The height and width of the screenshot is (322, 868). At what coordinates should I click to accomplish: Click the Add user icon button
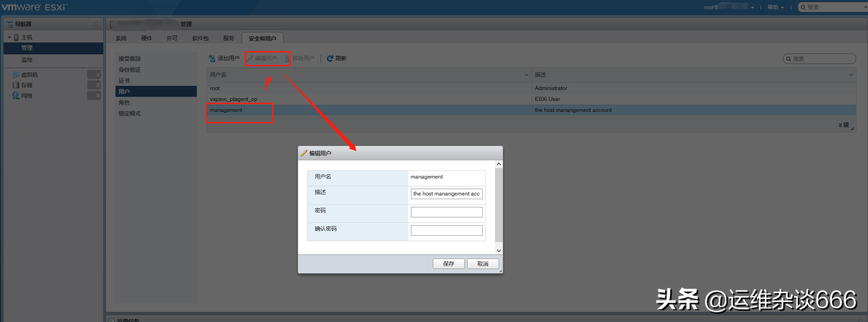point(212,58)
